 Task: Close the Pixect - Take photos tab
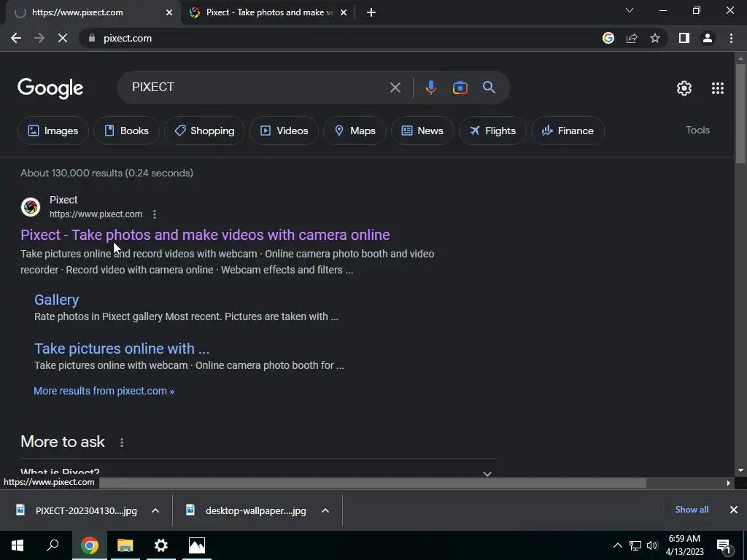point(344,12)
